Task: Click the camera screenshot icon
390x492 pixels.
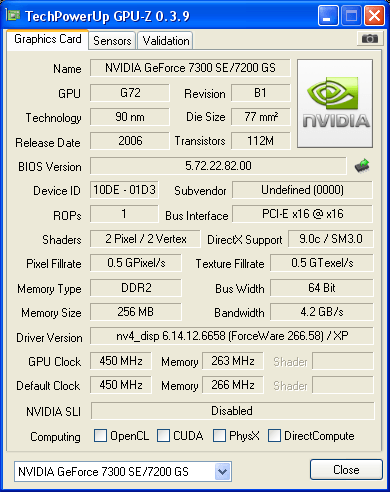Action: click(x=369, y=39)
